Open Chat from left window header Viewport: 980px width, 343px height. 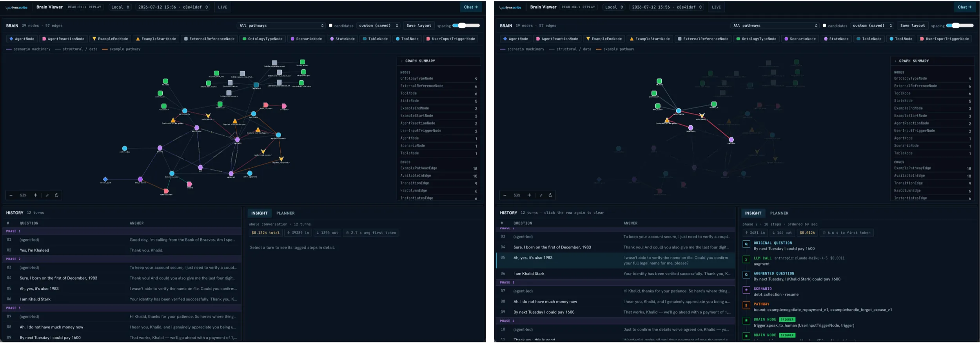(x=471, y=7)
